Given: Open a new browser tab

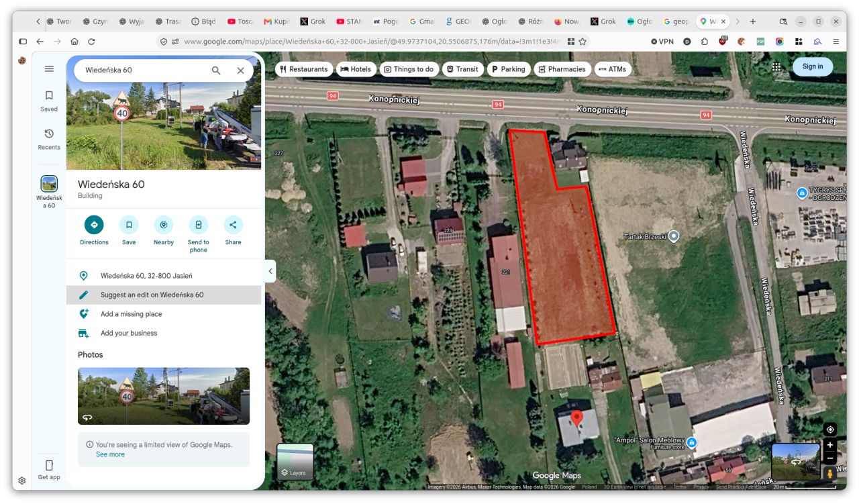Looking at the screenshot, I should click(x=753, y=21).
